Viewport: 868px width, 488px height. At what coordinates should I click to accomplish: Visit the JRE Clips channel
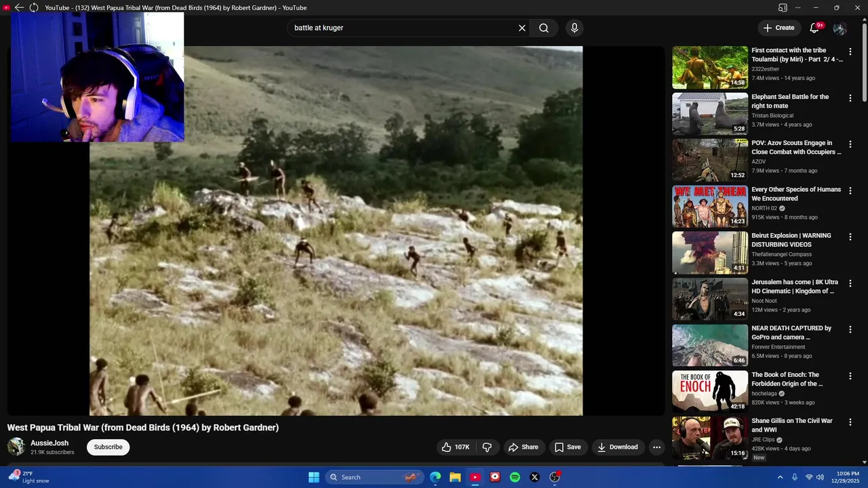(x=763, y=439)
